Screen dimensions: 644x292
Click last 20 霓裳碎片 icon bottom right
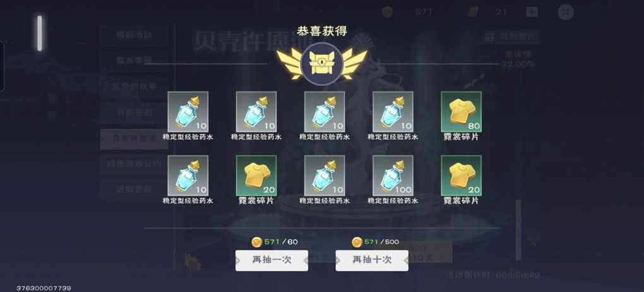point(461,175)
